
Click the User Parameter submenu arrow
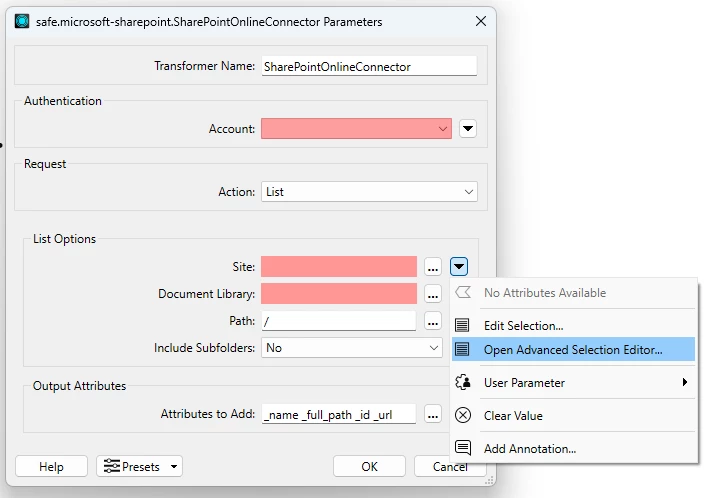[685, 382]
